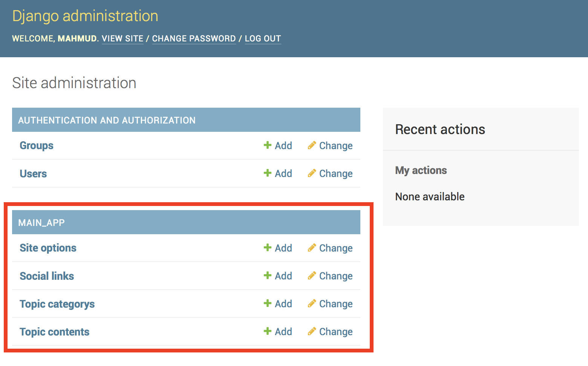Click Change text link for Site options
Viewport: 588px width, 366px height.
(x=336, y=248)
